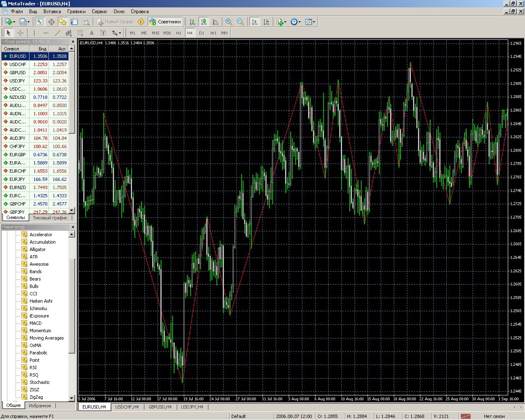
Task: Toggle the Советники expert advisors button
Action: pos(165,22)
